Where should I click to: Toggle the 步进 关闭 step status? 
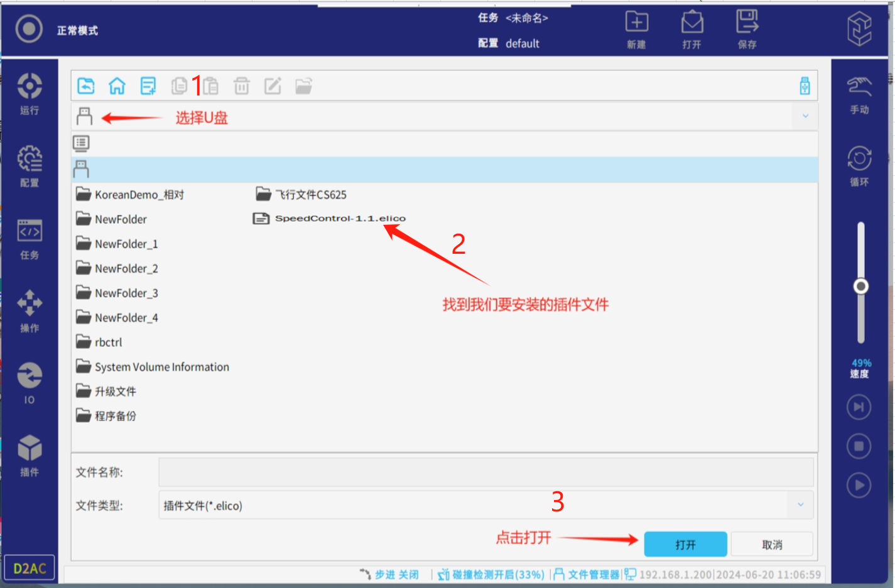coord(390,575)
